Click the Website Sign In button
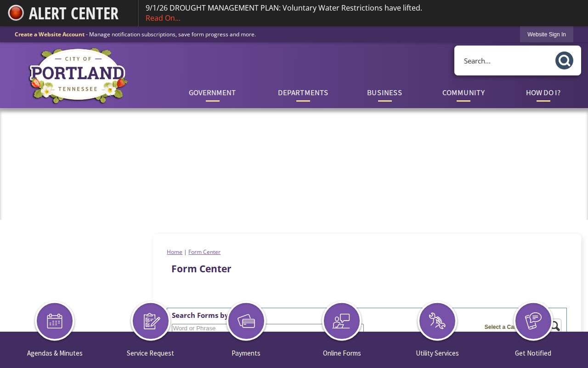588x368 pixels. (x=547, y=34)
